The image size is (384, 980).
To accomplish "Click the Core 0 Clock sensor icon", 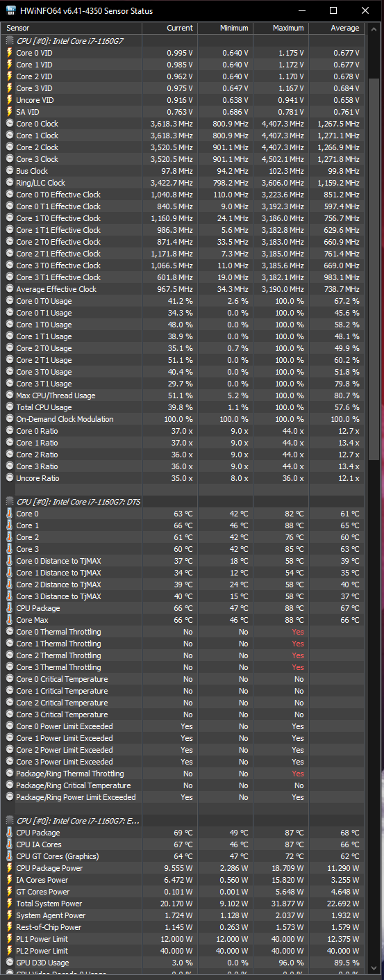I will [x=10, y=124].
